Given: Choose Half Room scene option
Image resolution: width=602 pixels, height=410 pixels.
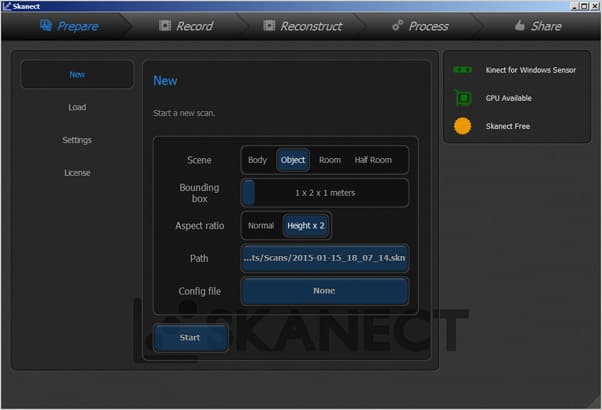Looking at the screenshot, I should [x=373, y=160].
